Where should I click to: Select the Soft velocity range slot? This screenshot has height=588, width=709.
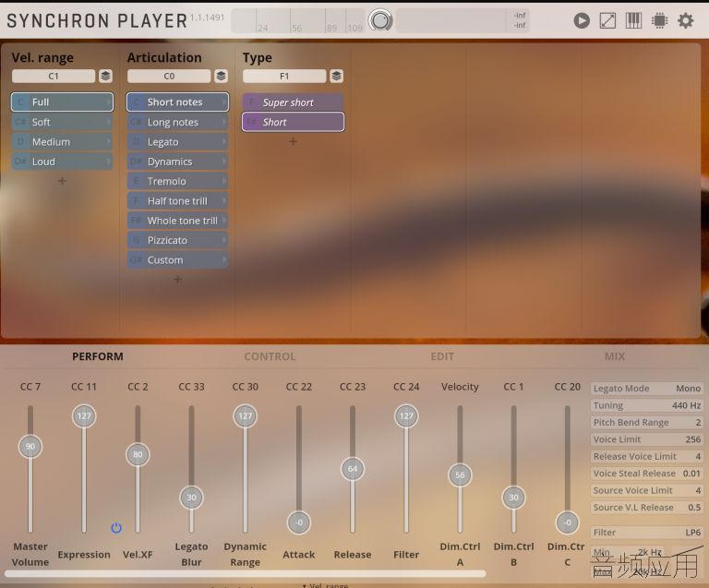[x=63, y=122]
